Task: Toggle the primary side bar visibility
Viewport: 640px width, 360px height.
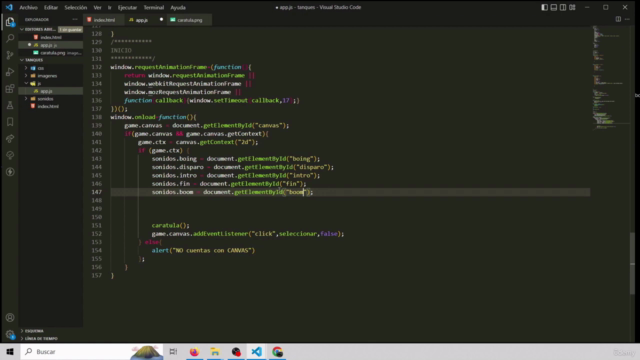Action: 544,7
